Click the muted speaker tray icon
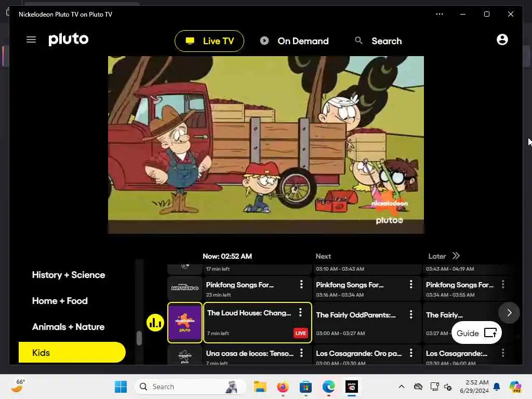The width and height of the screenshot is (532, 399). pyautogui.click(x=447, y=387)
